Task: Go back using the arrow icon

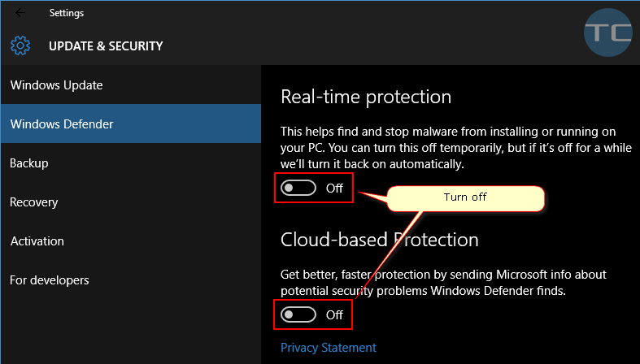Action: pos(20,13)
